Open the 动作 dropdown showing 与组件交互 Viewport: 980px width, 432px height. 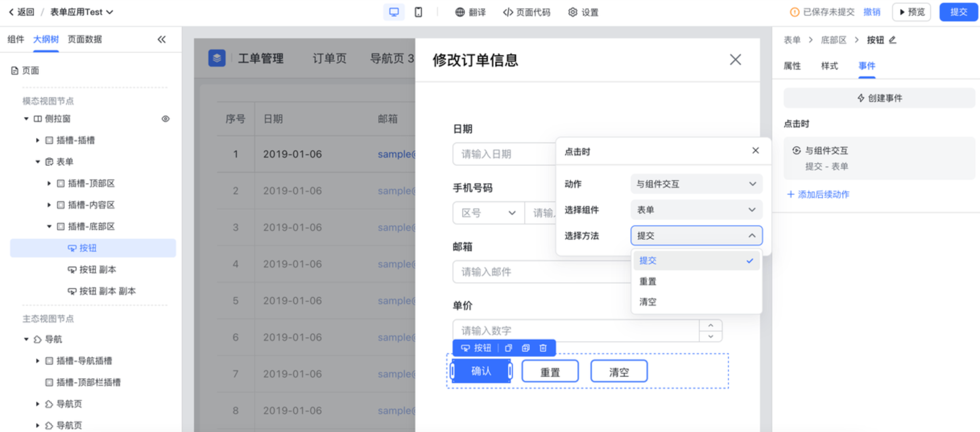696,184
